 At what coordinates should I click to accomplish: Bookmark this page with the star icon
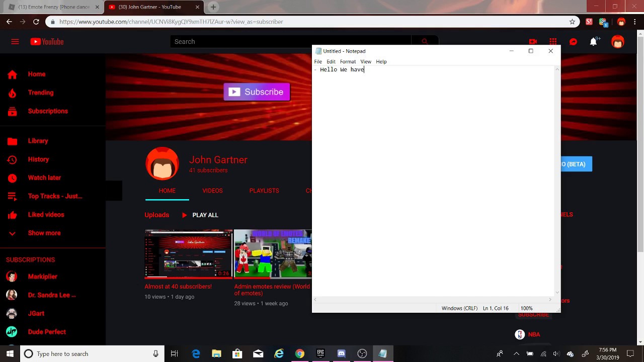[x=572, y=22]
